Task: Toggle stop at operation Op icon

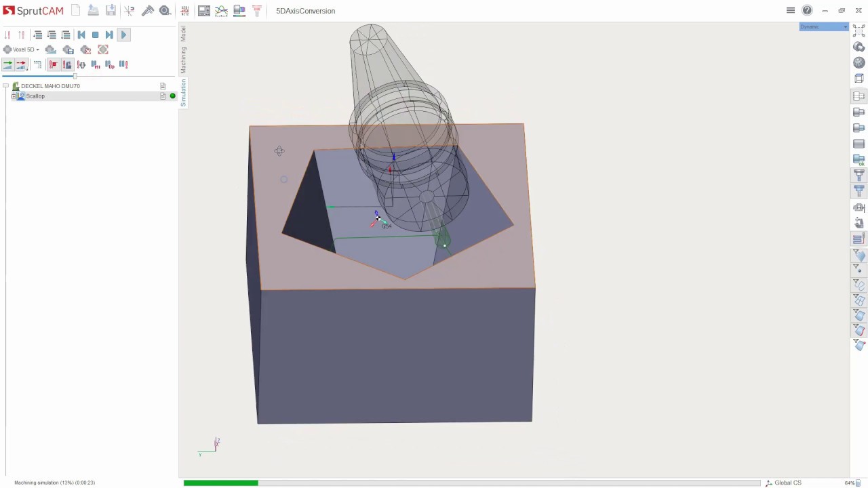Action: click(109, 64)
